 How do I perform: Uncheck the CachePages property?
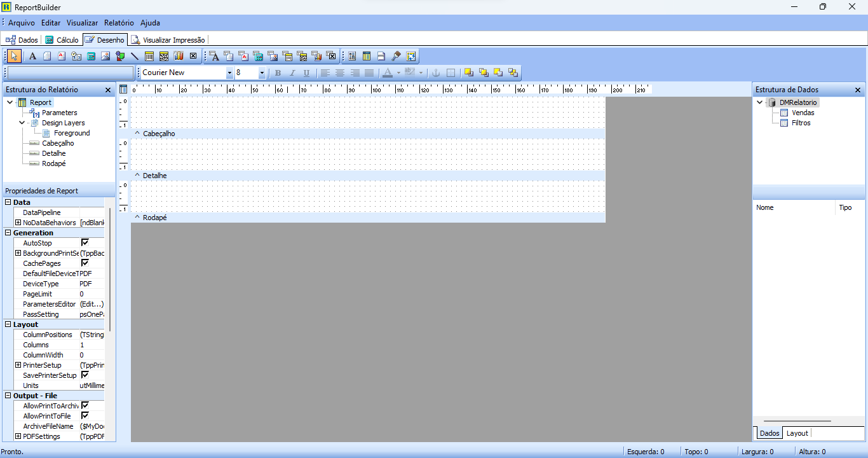pyautogui.click(x=85, y=263)
